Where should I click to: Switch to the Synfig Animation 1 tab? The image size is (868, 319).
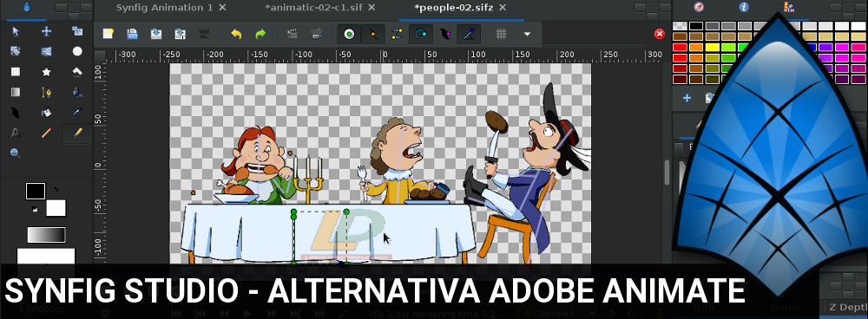(x=164, y=8)
